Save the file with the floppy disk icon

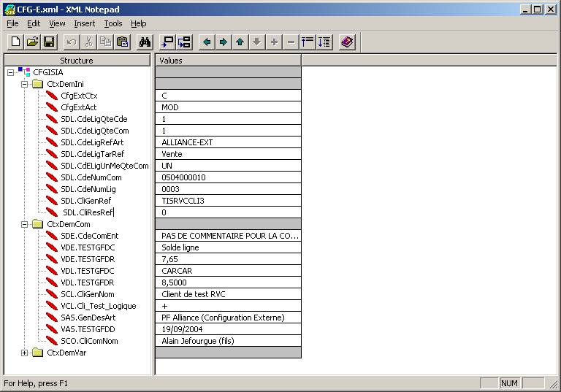coord(49,42)
